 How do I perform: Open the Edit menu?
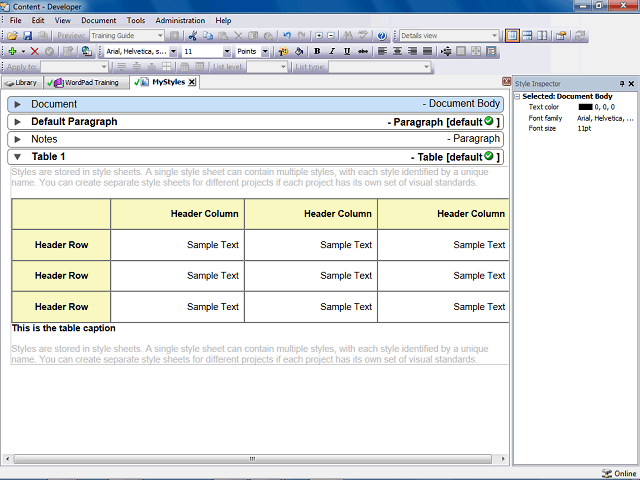tap(38, 20)
